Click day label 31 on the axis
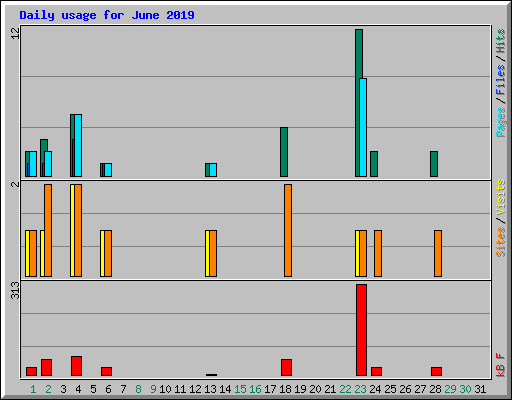 (480, 389)
